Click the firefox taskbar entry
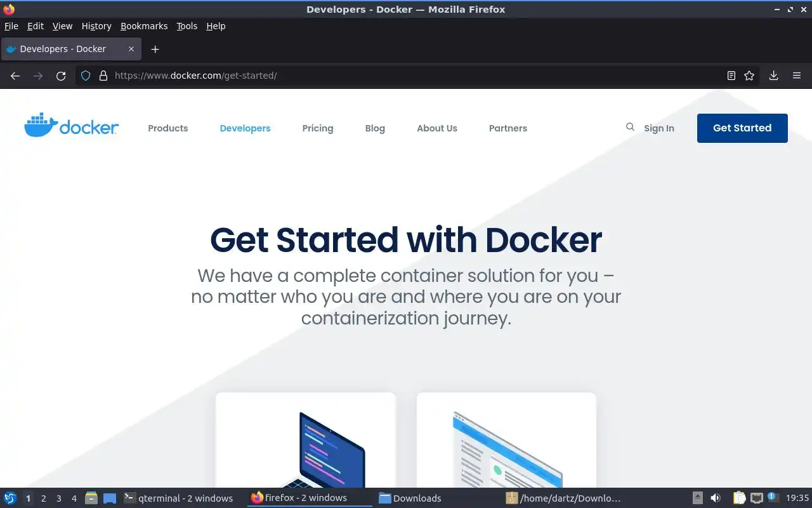 click(x=310, y=498)
